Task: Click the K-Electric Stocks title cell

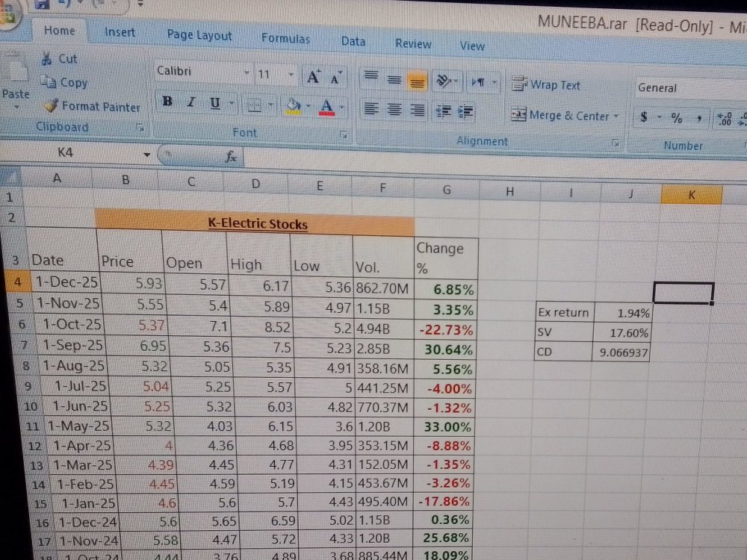Action: [255, 223]
